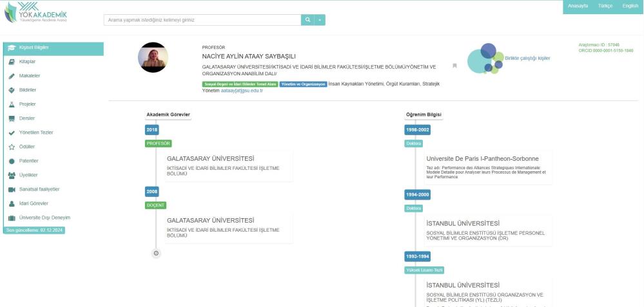Click the researcher profile photo
This screenshot has height=307, width=644.
pyautogui.click(x=153, y=58)
